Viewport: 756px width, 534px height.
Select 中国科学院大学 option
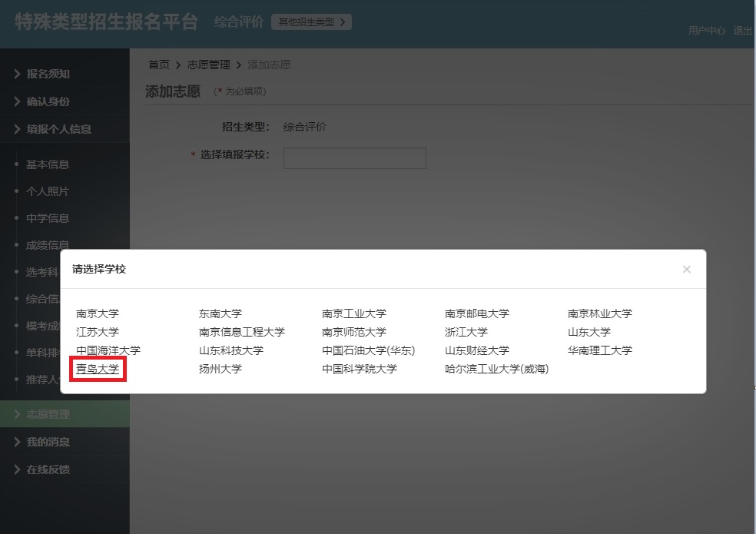(x=360, y=369)
